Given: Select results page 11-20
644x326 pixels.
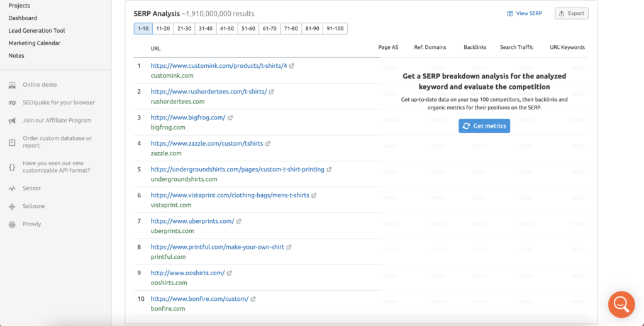Looking at the screenshot, I should point(163,29).
